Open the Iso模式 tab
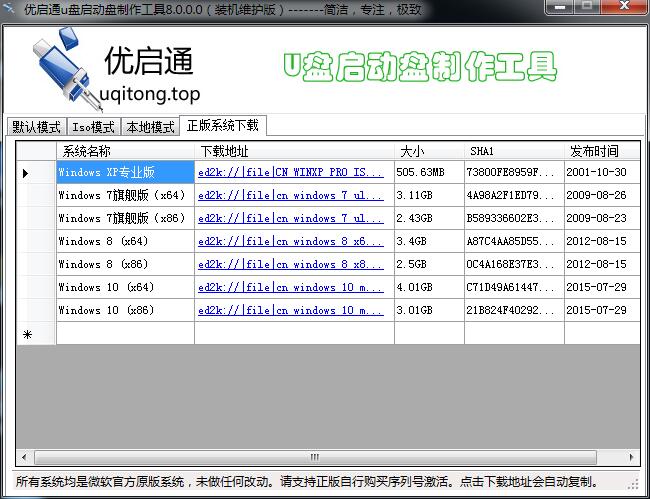 point(93,127)
